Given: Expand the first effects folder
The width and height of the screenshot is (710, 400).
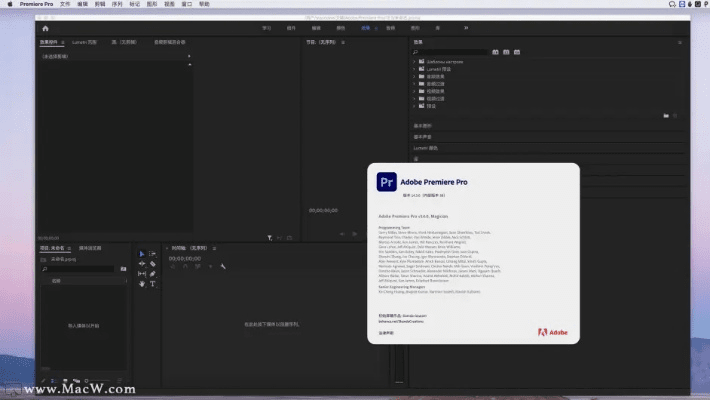Looking at the screenshot, I should click(414, 62).
